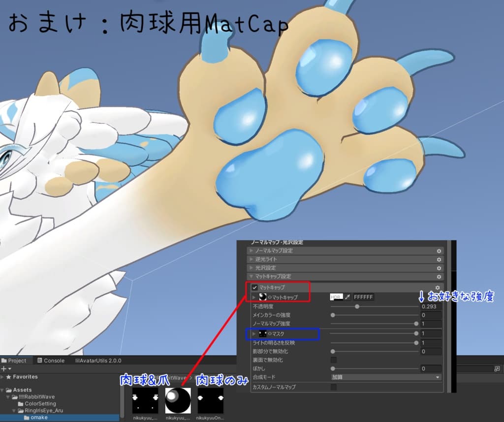
Task: Expand the ノーマルマップ設定 section
Action: point(251,251)
